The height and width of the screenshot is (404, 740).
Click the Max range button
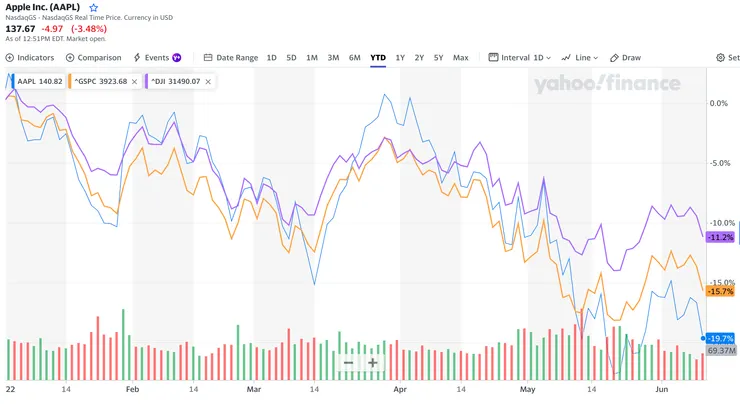tap(460, 57)
